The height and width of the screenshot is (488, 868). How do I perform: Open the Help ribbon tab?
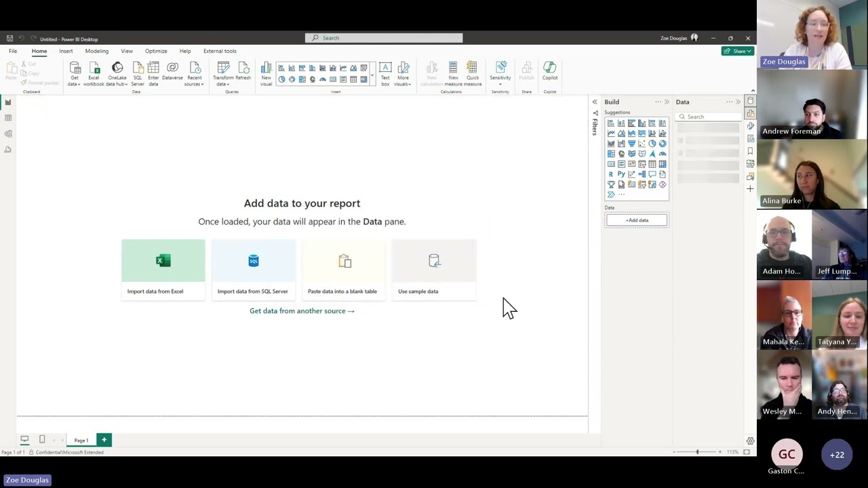[185, 51]
